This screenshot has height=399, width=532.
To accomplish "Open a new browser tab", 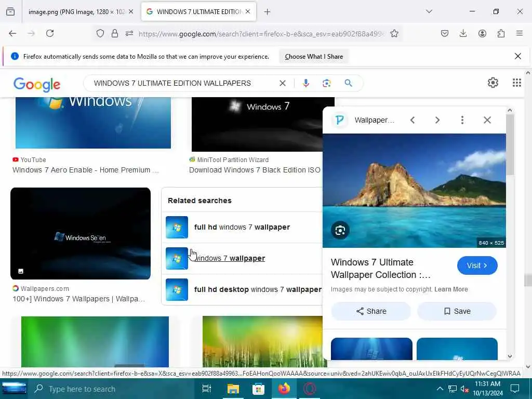I will click(268, 12).
